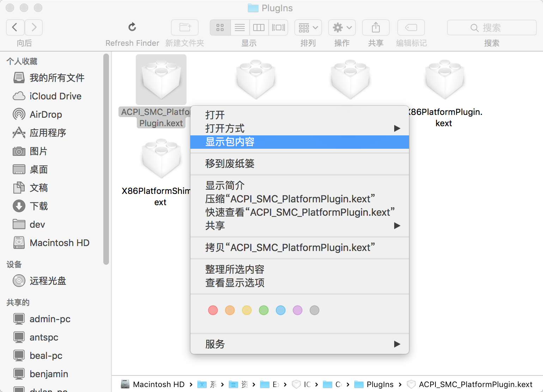Select Macintosh HD in sidebar

tap(51, 243)
